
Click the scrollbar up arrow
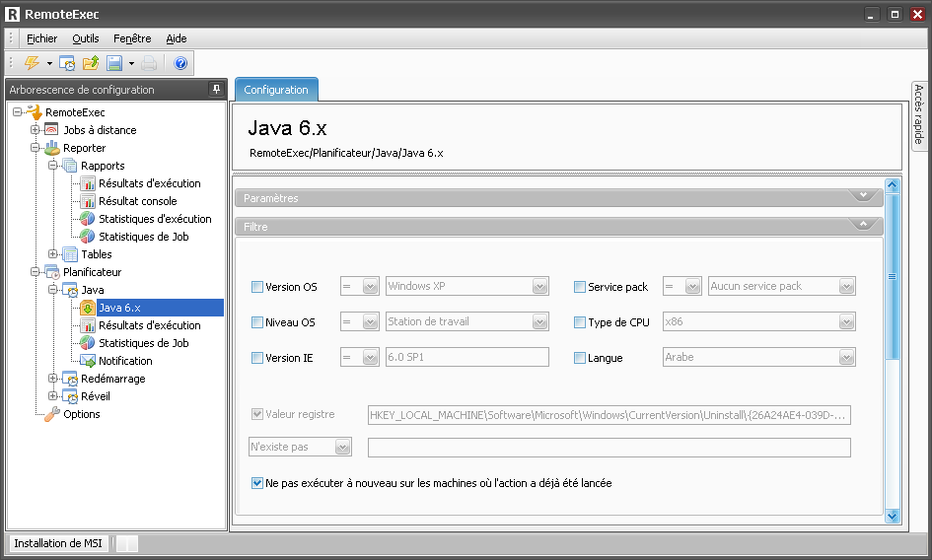892,185
